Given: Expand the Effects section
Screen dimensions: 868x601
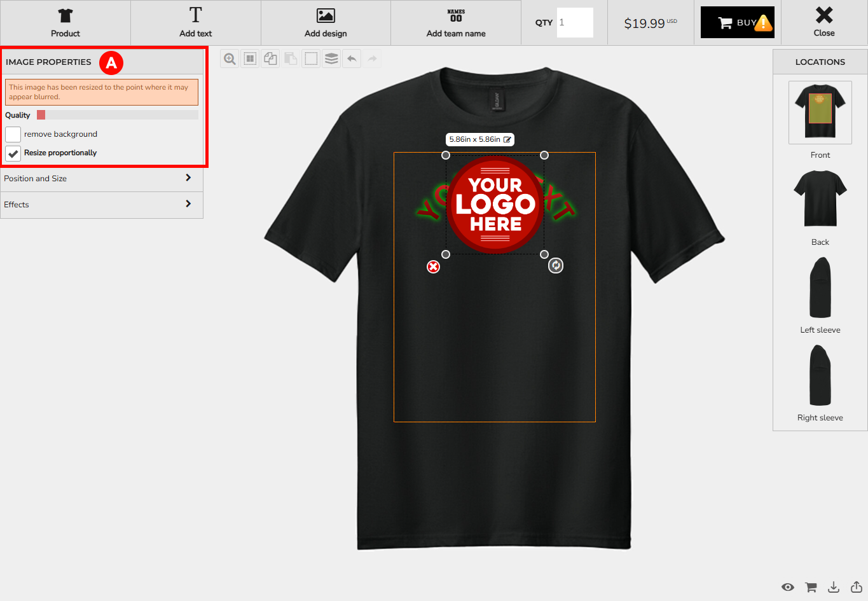Looking at the screenshot, I should pos(102,205).
